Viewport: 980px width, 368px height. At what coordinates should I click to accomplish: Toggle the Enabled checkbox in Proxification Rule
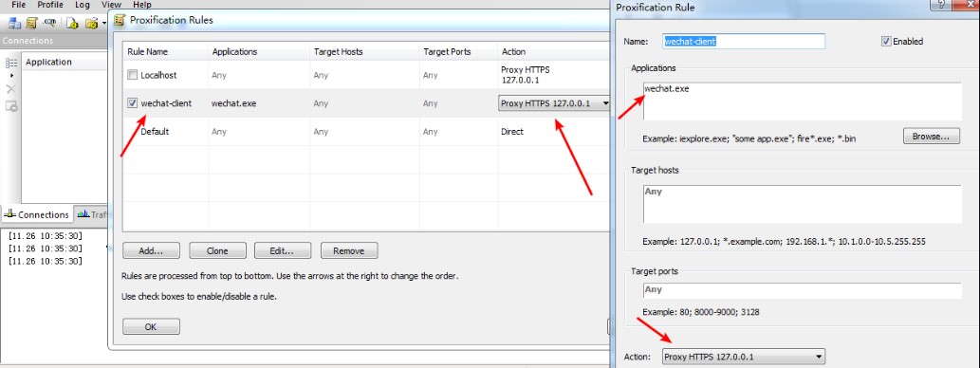pyautogui.click(x=886, y=41)
